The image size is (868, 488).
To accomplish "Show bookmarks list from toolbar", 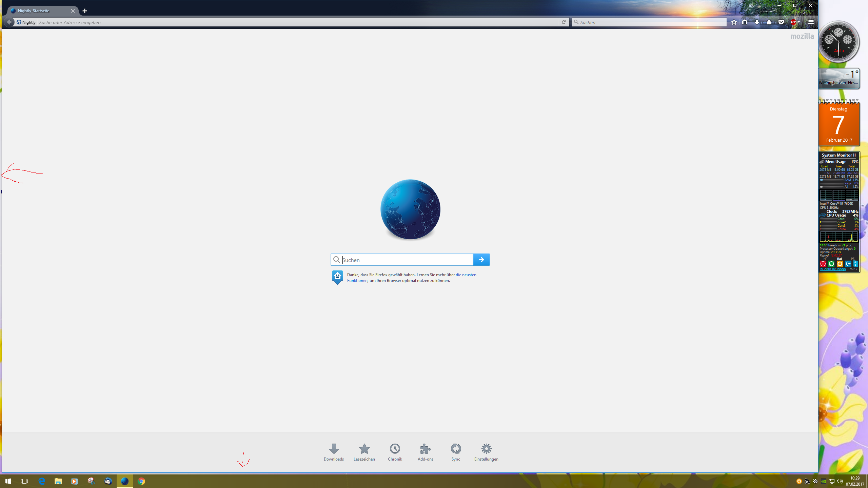I will pos(745,22).
